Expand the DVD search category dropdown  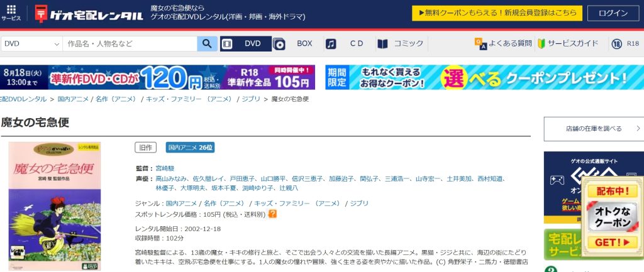pyautogui.click(x=31, y=44)
